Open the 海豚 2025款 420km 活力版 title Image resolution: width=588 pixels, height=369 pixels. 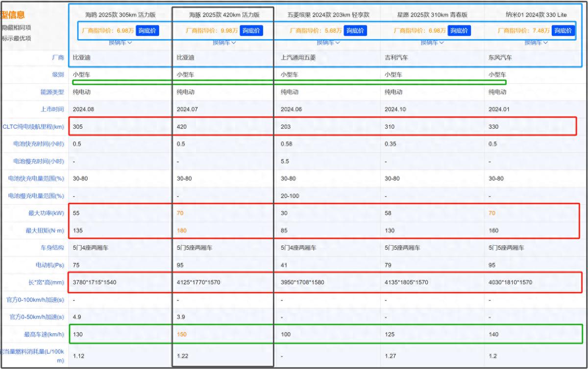pyautogui.click(x=224, y=15)
